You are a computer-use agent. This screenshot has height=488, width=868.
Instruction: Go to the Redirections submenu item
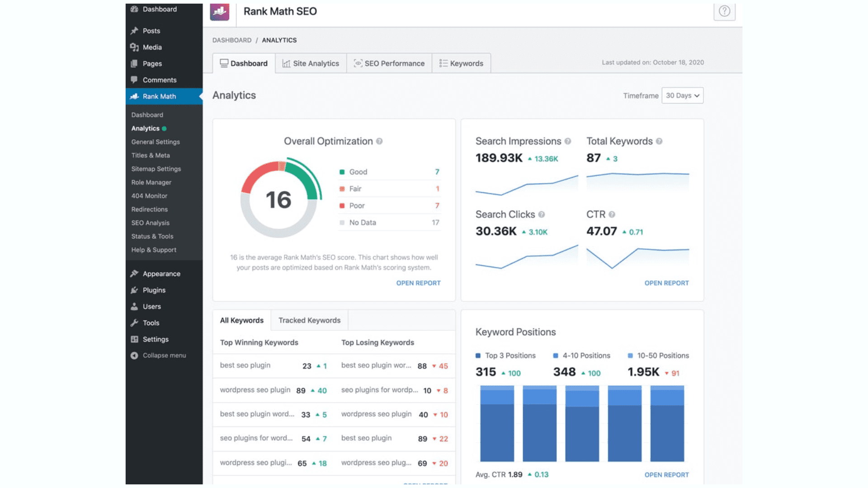pos(149,210)
